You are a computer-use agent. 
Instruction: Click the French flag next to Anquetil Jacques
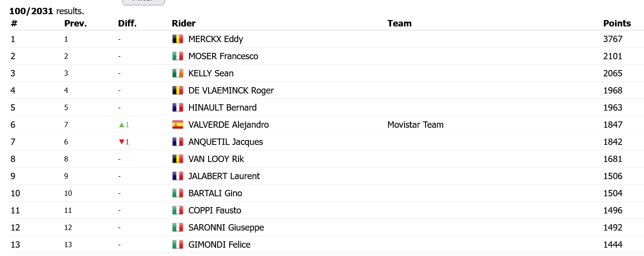pos(177,142)
